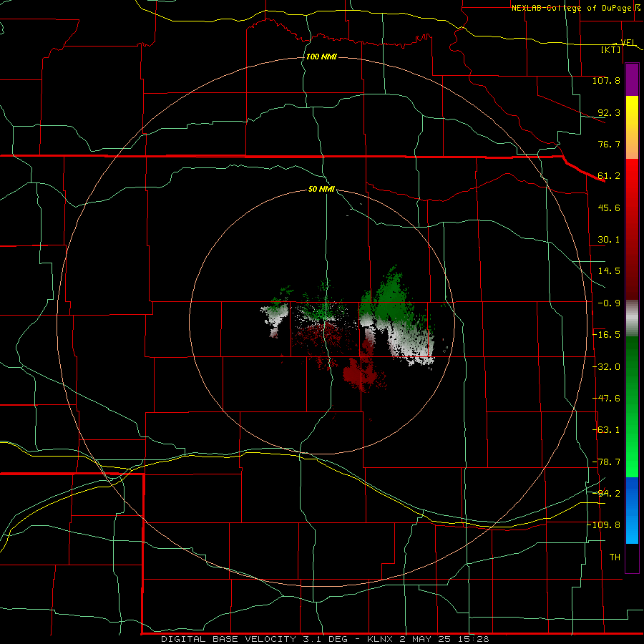This screenshot has height=644, width=644.
Task: Click the 92.3 value on the velocity scale
Action: 609,112
